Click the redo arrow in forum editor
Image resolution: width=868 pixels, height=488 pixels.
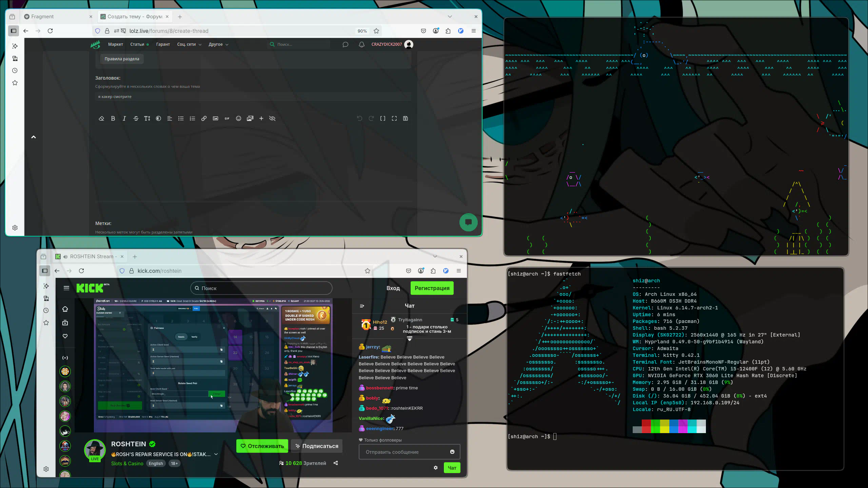coord(371,118)
